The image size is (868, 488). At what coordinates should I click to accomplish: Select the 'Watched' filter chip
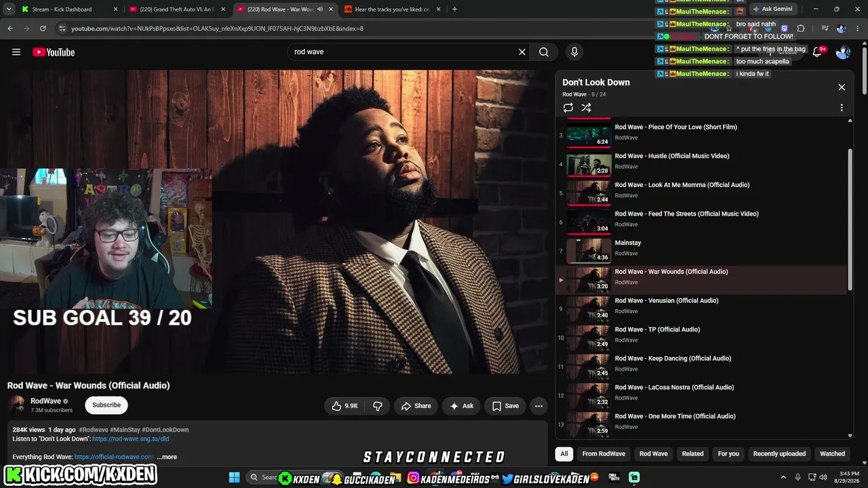(832, 453)
